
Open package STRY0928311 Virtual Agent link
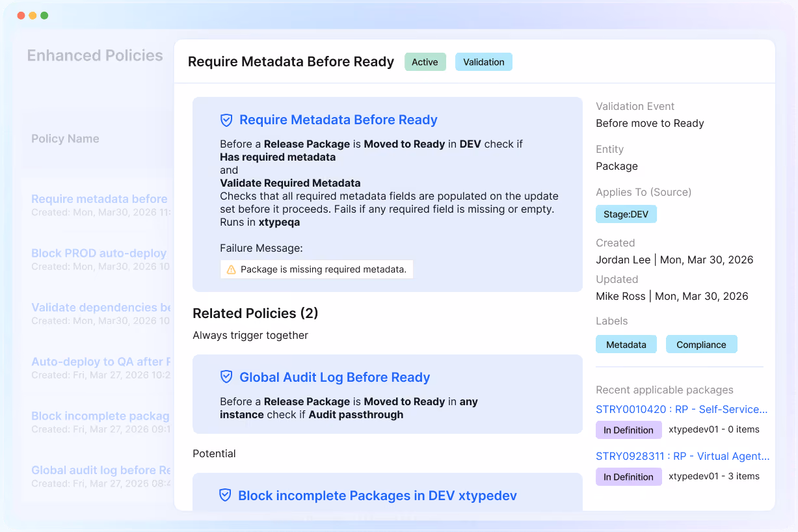(683, 456)
